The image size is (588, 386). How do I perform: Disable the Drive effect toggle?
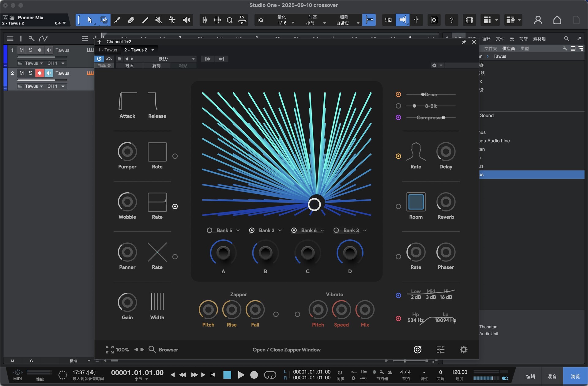[x=398, y=95]
